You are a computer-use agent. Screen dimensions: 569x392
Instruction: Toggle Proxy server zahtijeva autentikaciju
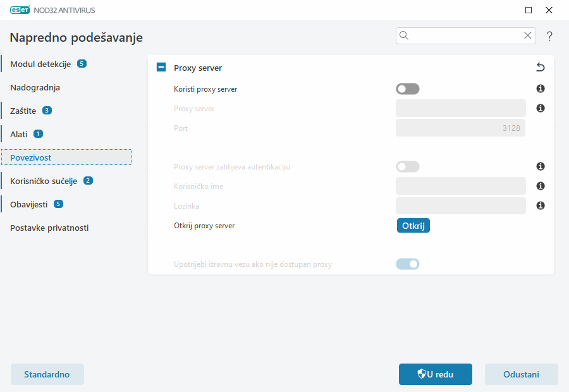click(408, 166)
